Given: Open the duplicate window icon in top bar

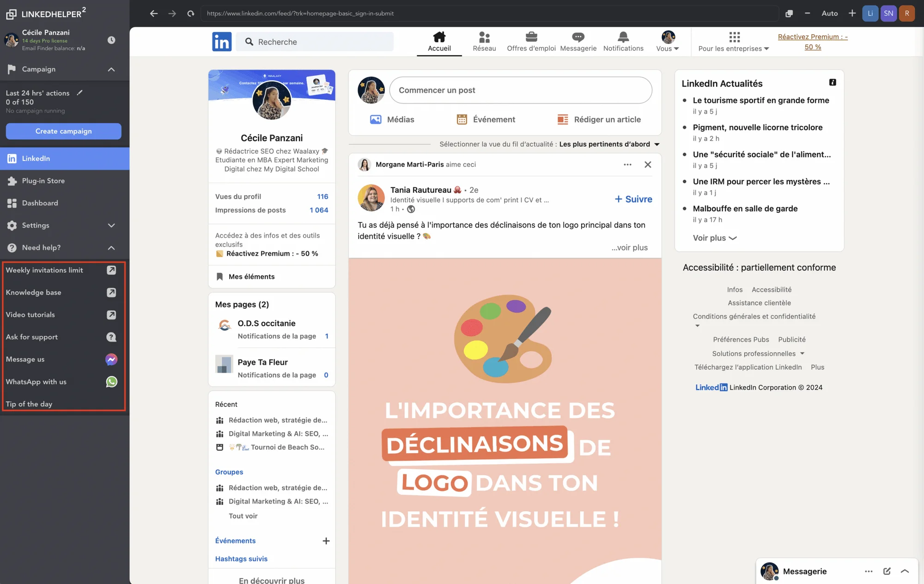Looking at the screenshot, I should (789, 13).
